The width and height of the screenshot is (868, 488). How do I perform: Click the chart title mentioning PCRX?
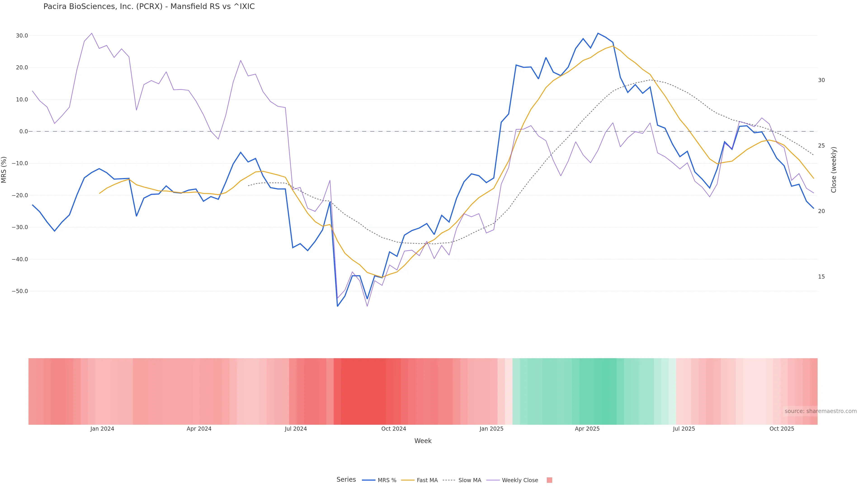149,7
